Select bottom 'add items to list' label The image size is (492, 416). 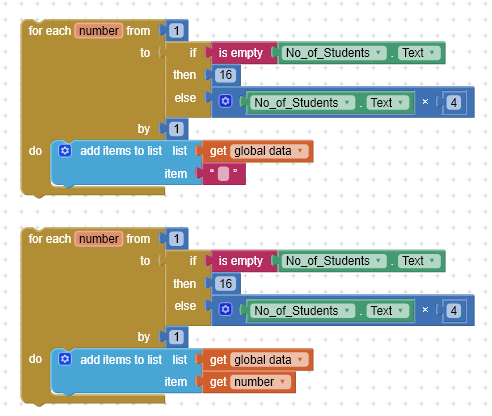pos(121,360)
